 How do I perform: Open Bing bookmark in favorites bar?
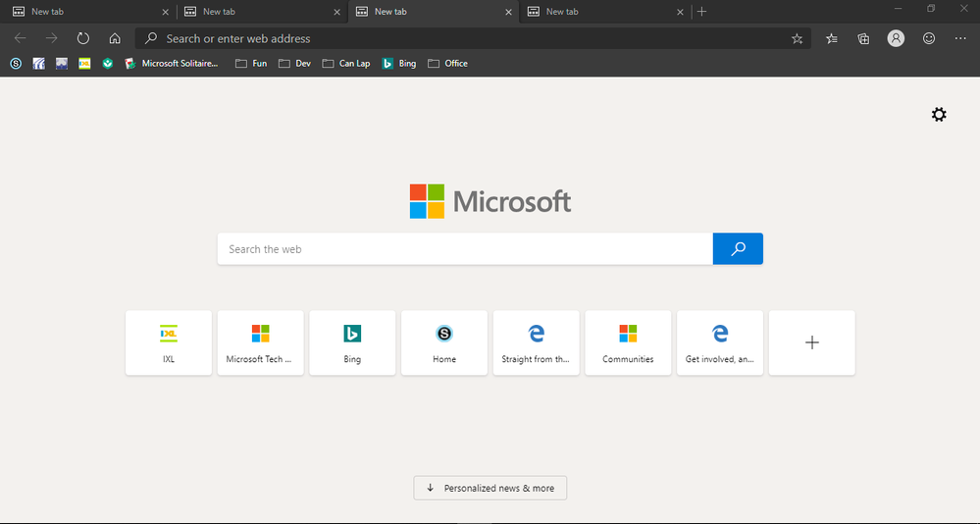coord(398,63)
